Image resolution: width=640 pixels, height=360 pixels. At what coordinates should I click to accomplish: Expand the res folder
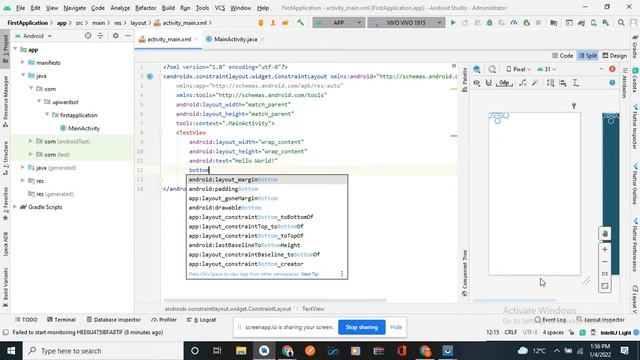coord(23,180)
